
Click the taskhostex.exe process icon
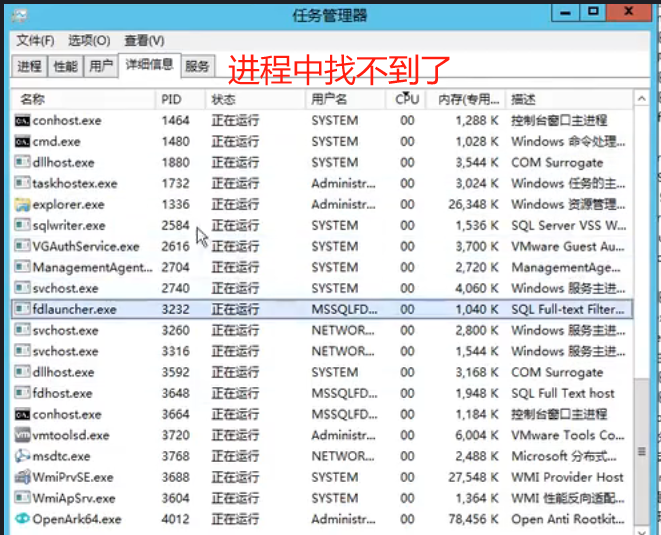[22, 183]
